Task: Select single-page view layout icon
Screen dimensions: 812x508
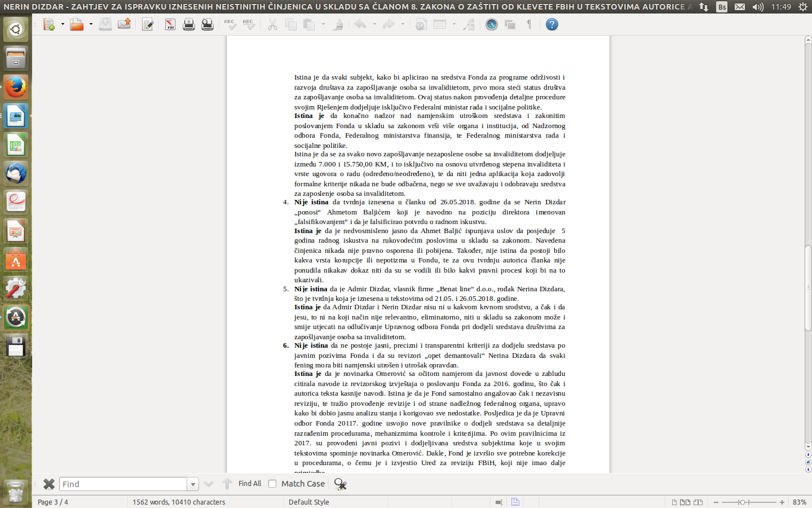Action: point(674,502)
